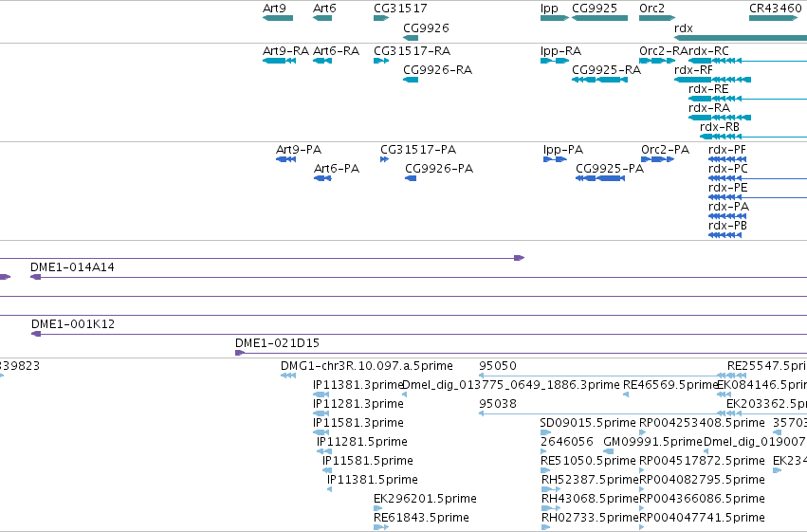Click transcript rdx-RE
The height and width of the screenshot is (532, 807).
(748, 99)
